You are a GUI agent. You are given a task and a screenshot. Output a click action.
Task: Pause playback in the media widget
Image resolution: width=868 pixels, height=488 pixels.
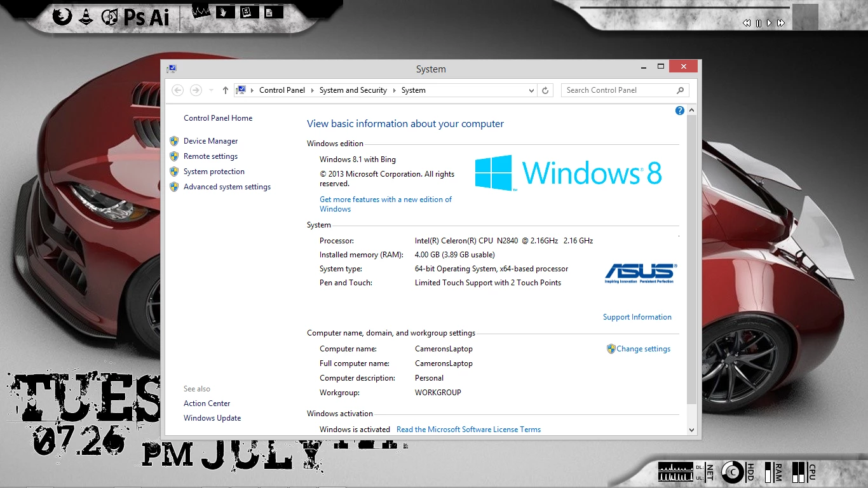tap(759, 23)
